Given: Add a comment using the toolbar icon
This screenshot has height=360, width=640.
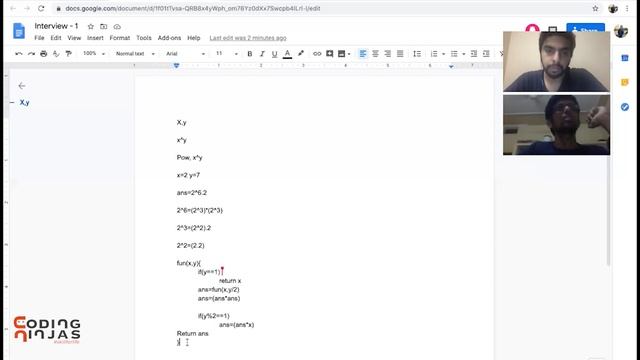Looking at the screenshot, I should 329,54.
